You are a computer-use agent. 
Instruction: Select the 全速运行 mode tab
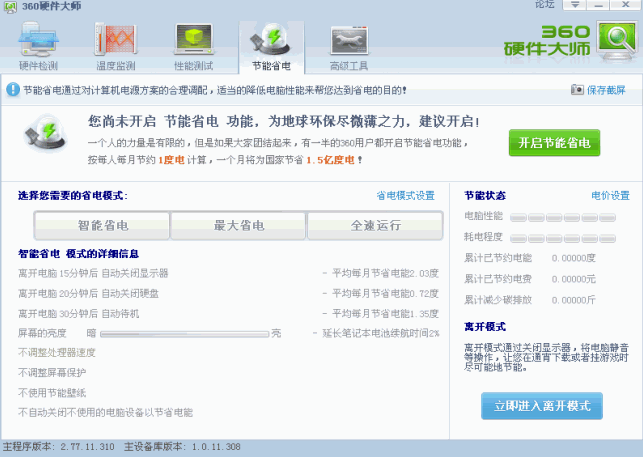pyautogui.click(x=375, y=225)
